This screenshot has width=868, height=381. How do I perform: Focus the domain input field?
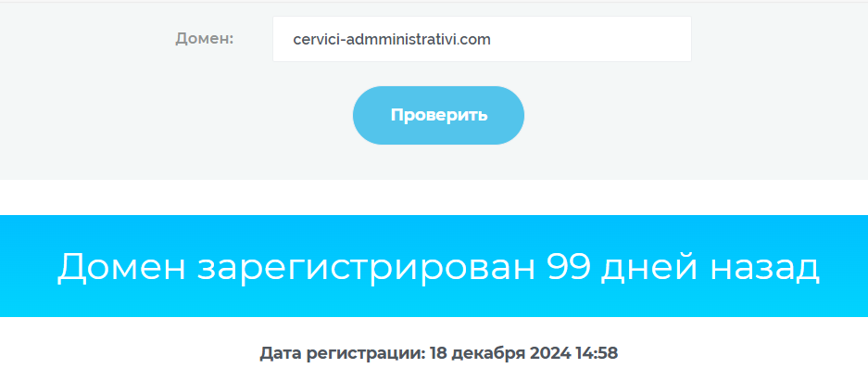point(482,39)
